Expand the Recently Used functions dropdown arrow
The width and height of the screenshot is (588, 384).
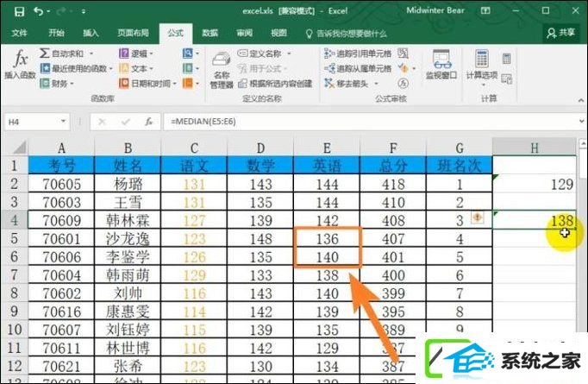110,69
